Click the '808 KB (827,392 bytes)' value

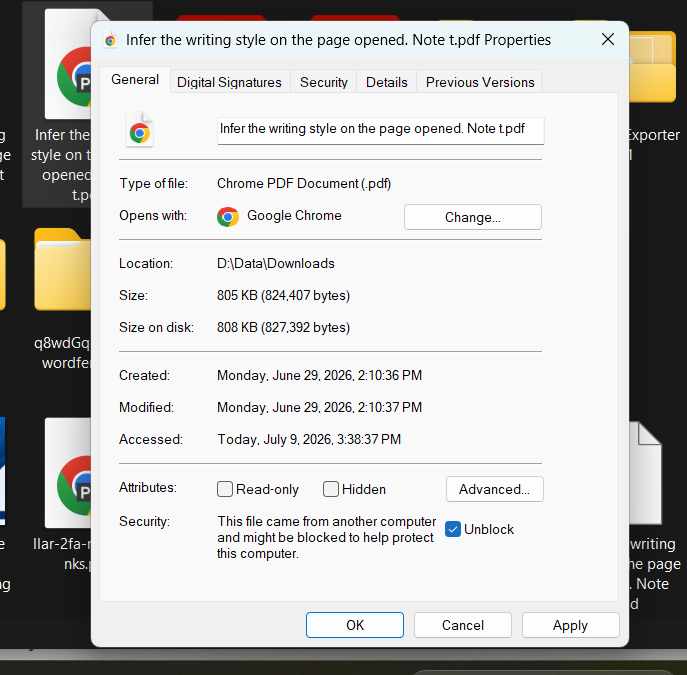pos(283,327)
